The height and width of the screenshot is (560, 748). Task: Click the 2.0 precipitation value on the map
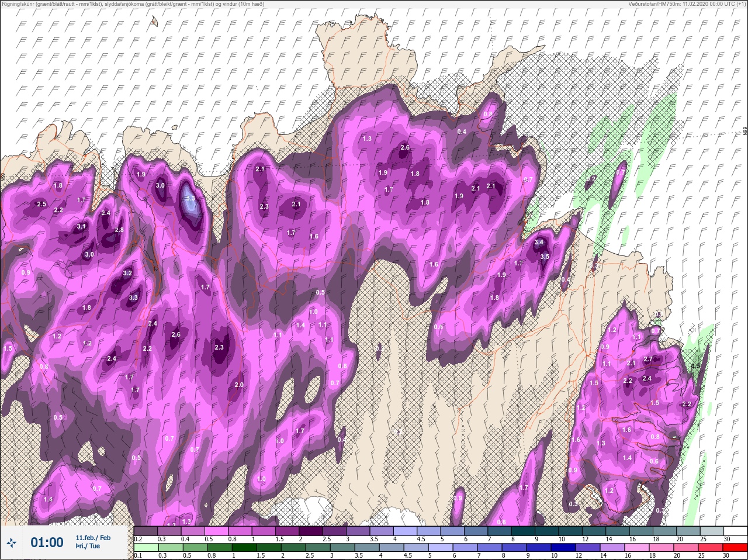239,385
